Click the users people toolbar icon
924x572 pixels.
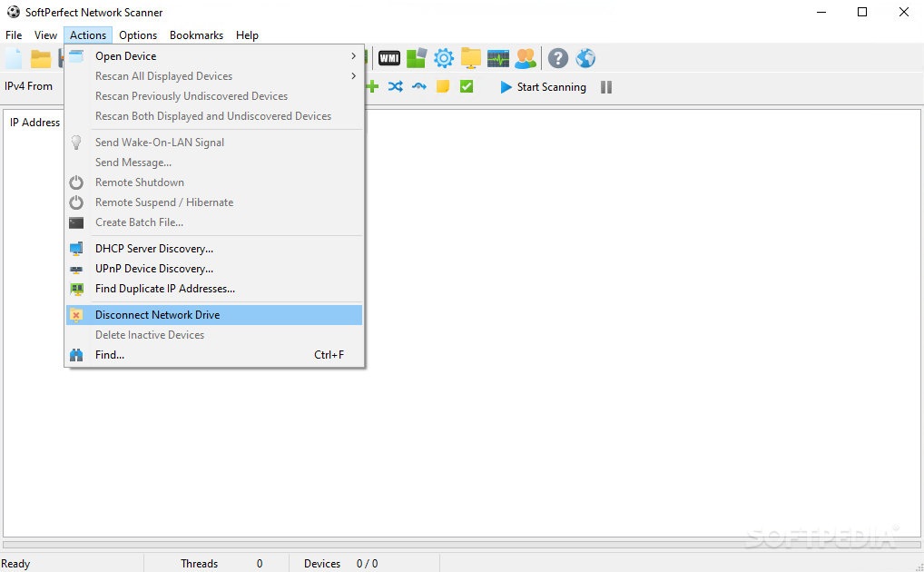[x=525, y=58]
